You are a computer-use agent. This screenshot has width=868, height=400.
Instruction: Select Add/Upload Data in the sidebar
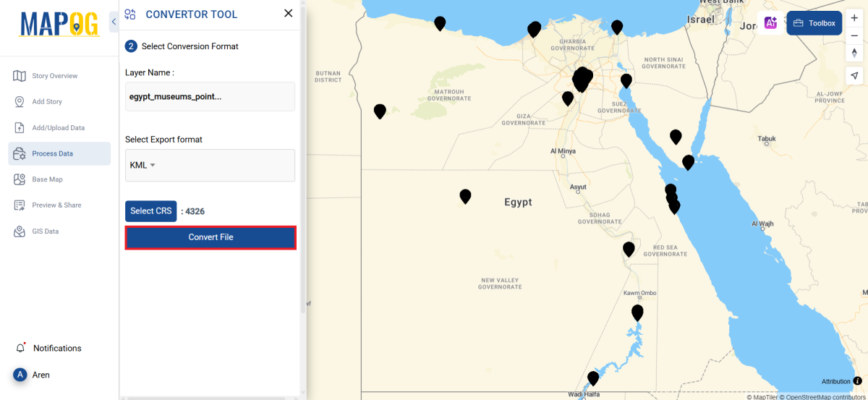click(x=58, y=128)
